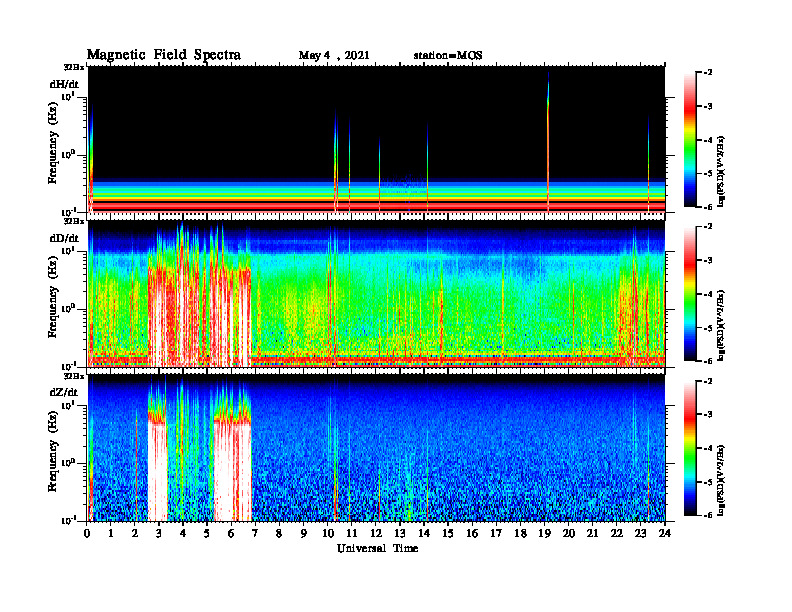Click hour tick label "22" on time axis
This screenshot has width=792, height=612.
click(617, 533)
